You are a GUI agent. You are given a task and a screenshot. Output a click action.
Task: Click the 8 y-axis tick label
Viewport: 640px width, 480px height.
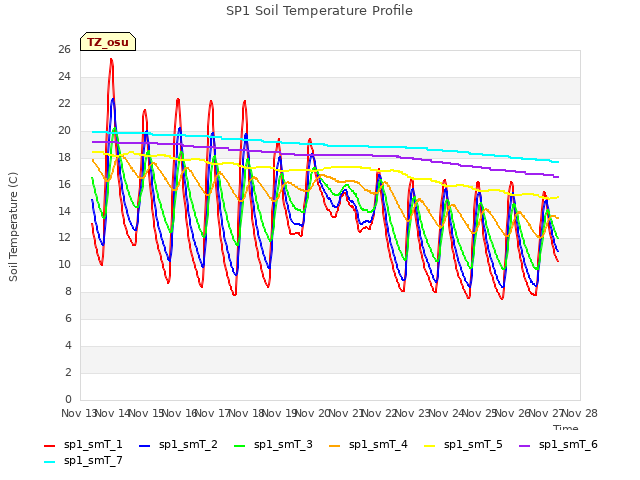coord(68,291)
